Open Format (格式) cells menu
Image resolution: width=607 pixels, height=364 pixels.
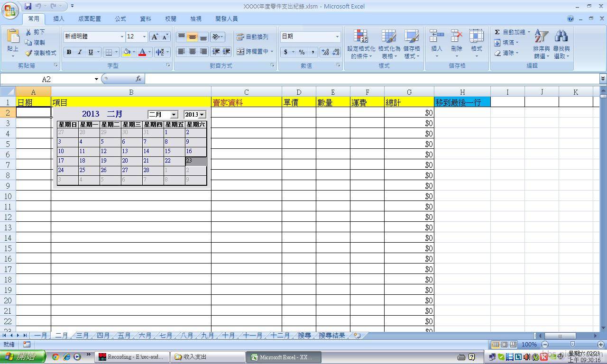pos(477,43)
